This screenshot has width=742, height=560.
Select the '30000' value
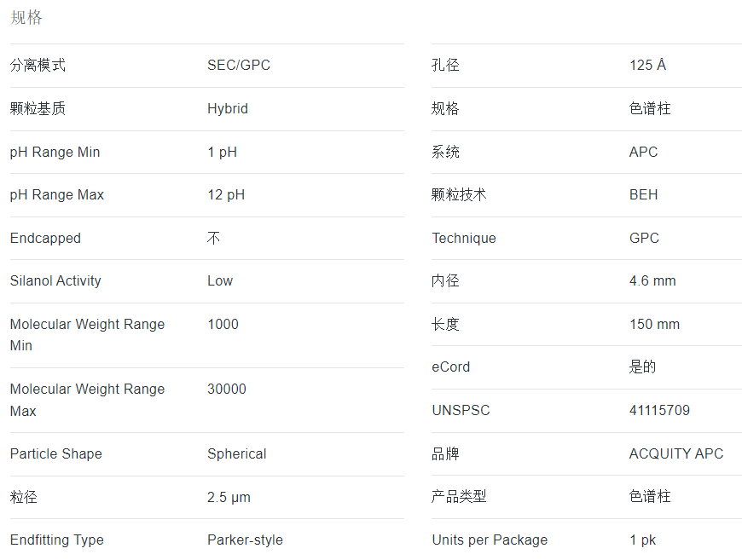click(227, 390)
